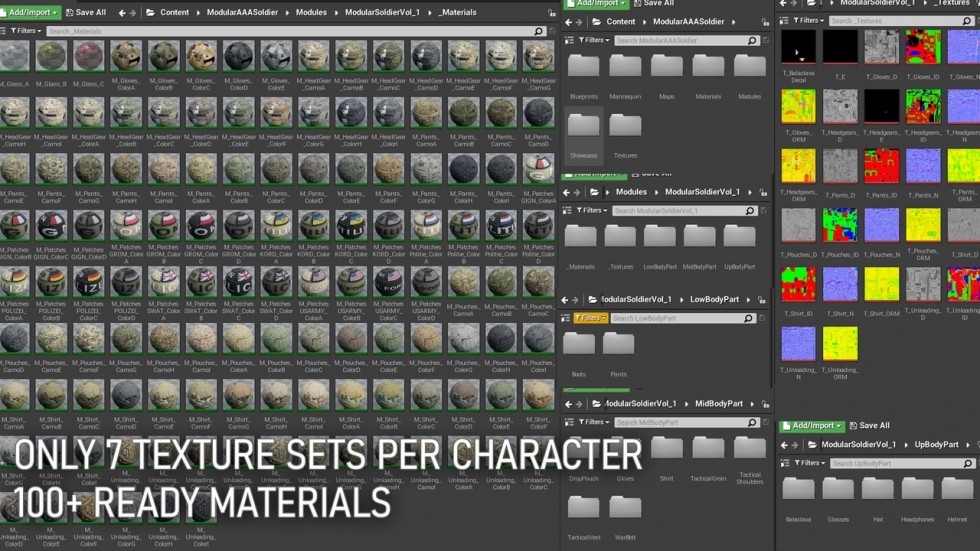Click Add/Import above UpBodyPart browser
The width and height of the screenshot is (980, 551).
pos(812,426)
